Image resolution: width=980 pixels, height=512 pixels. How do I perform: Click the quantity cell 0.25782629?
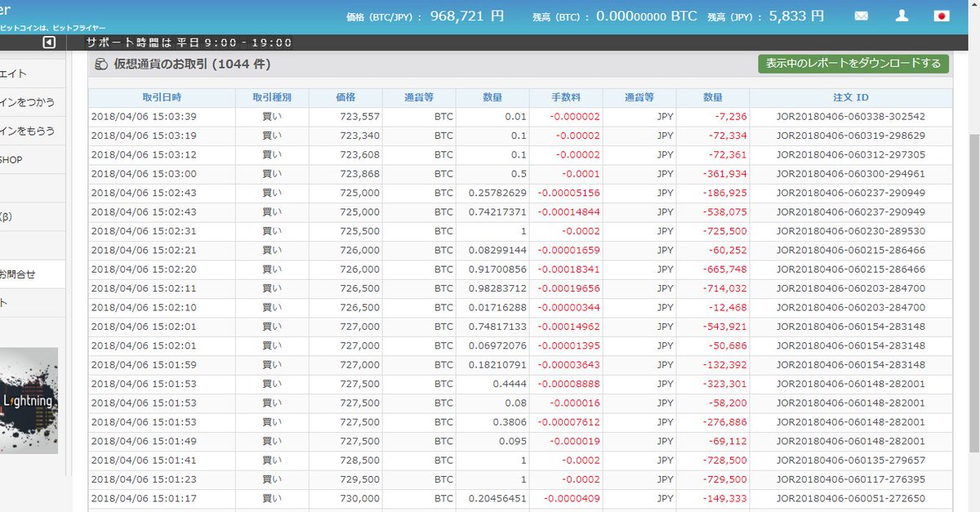[497, 193]
